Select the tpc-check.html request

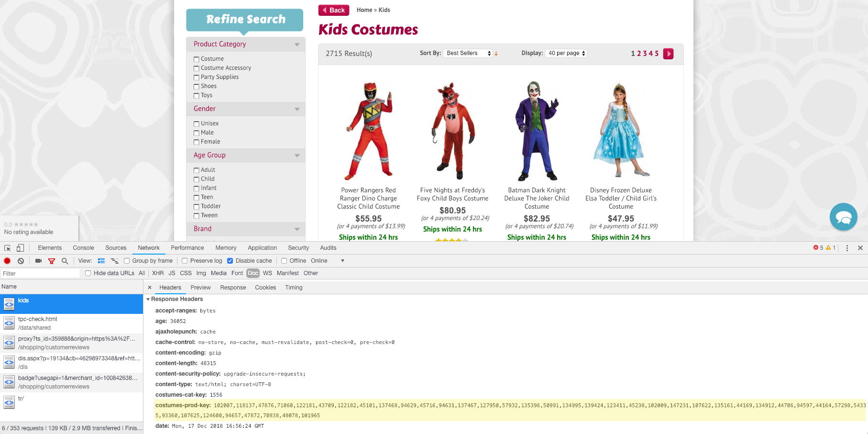(72, 323)
